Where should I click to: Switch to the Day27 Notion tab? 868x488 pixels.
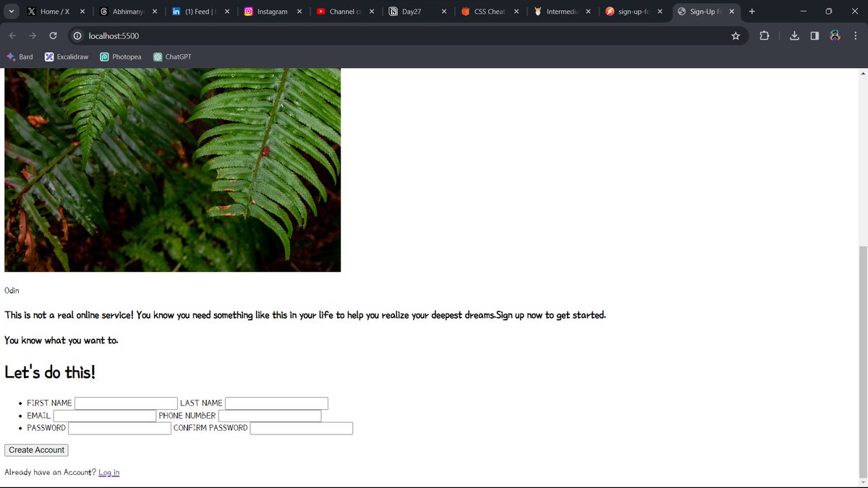(x=418, y=12)
